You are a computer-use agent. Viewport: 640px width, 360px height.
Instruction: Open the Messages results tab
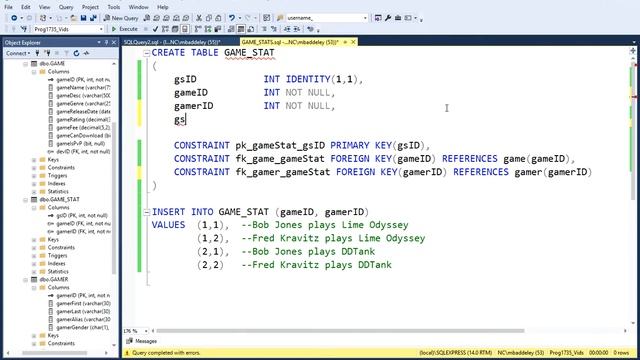pyautogui.click(x=142, y=341)
